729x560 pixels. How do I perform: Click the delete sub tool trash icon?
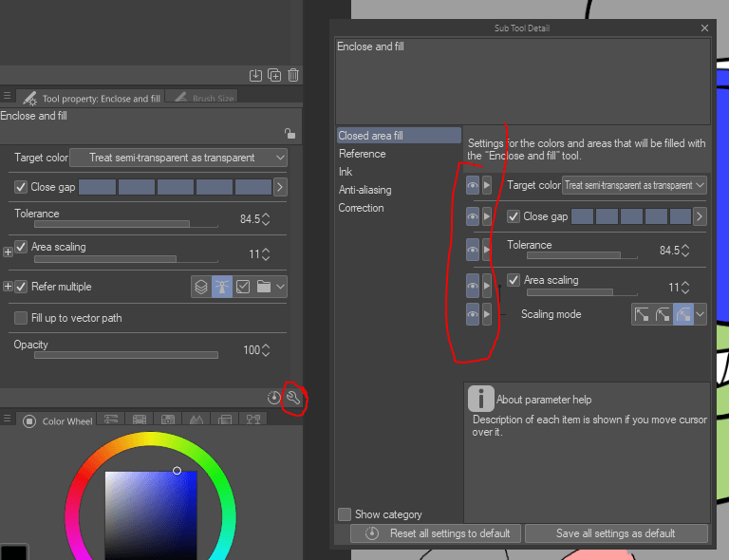click(293, 75)
